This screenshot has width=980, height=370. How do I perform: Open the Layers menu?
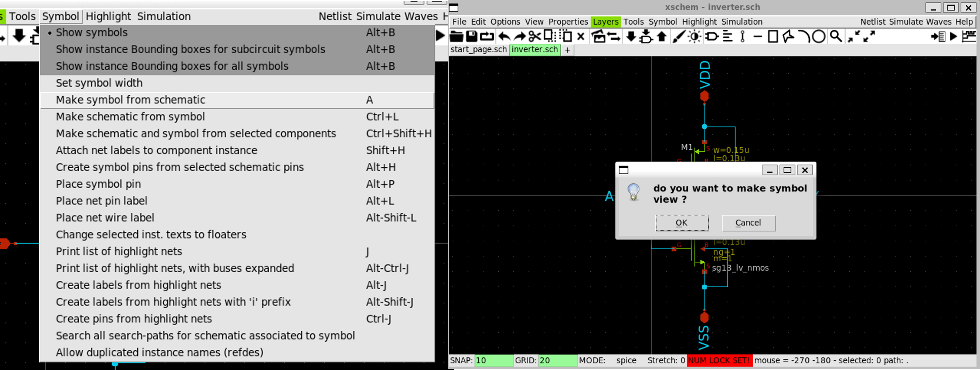605,22
